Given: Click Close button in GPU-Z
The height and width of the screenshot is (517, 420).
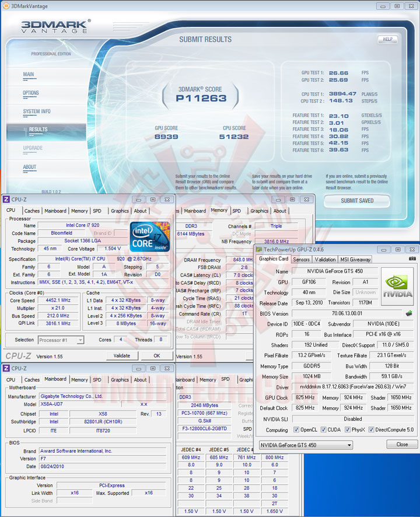Looking at the screenshot, I should point(402,445).
